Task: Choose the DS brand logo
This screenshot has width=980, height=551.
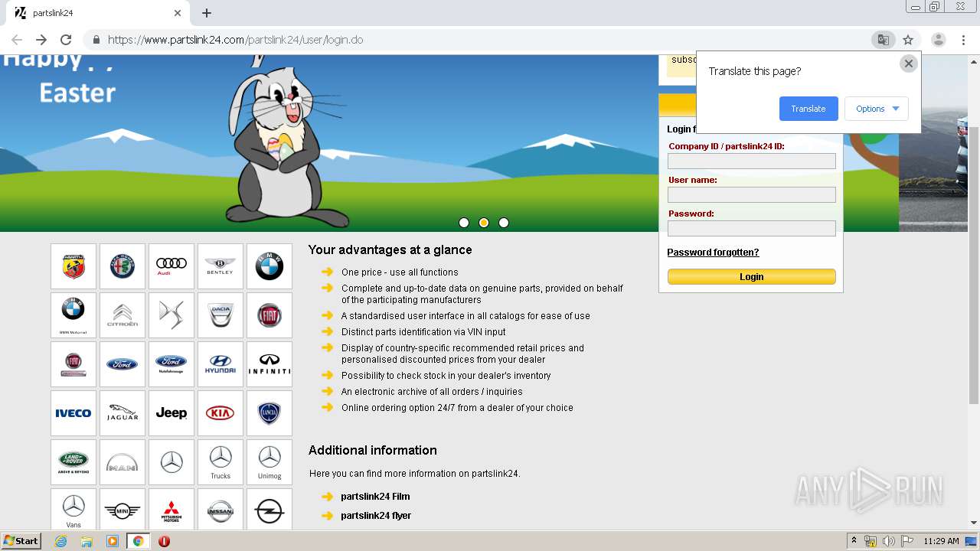Action: coord(171,315)
